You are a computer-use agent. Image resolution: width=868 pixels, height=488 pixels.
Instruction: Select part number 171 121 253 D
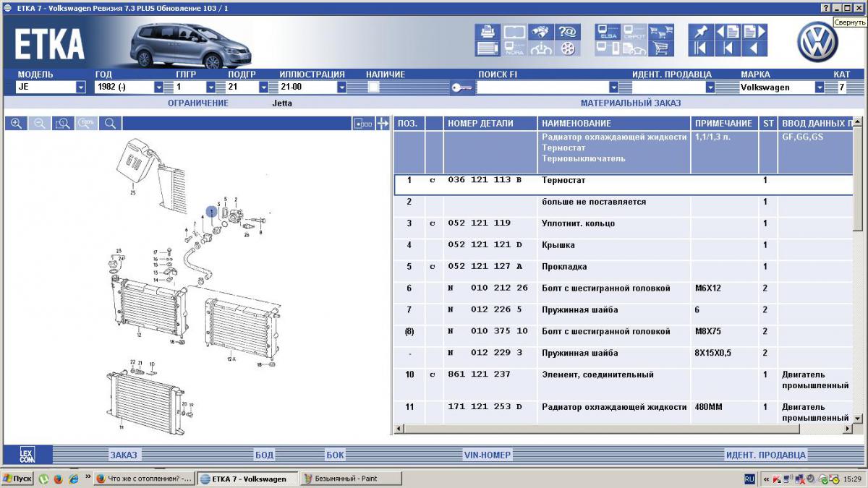pyautogui.click(x=485, y=407)
